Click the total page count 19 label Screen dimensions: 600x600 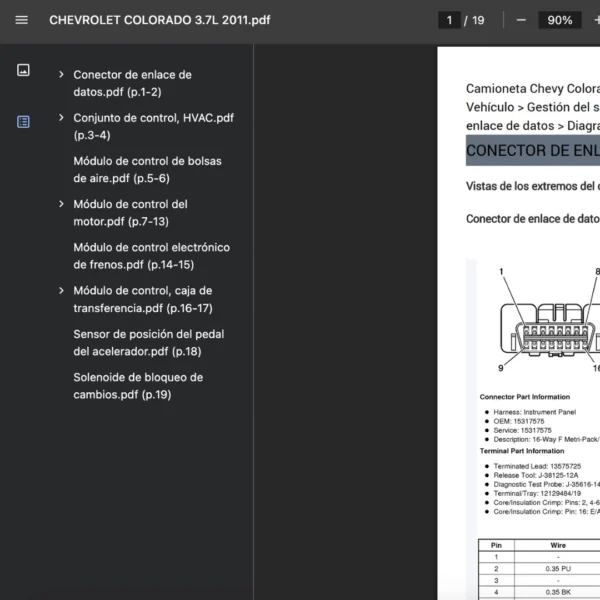[x=478, y=20]
